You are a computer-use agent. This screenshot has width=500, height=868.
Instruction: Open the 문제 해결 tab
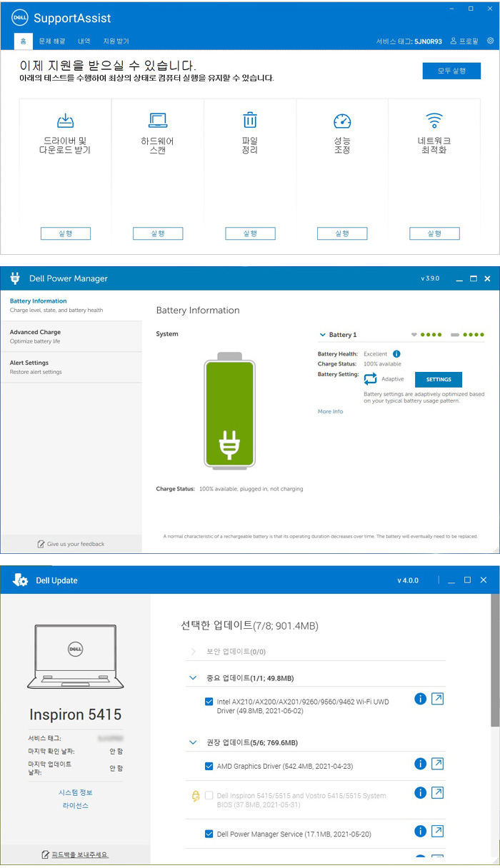(x=52, y=41)
